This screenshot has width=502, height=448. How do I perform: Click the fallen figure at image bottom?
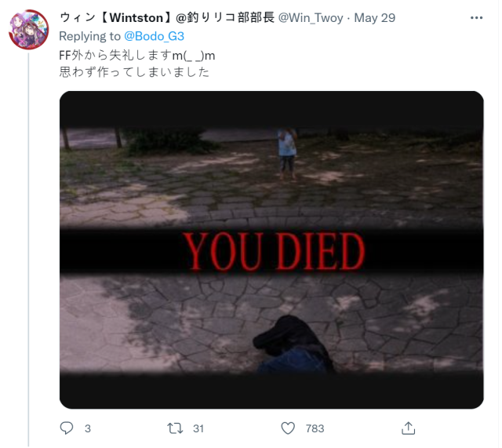(293, 345)
